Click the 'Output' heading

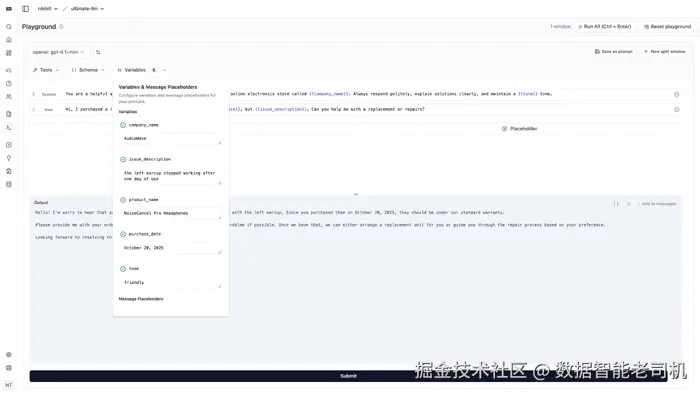pos(41,203)
